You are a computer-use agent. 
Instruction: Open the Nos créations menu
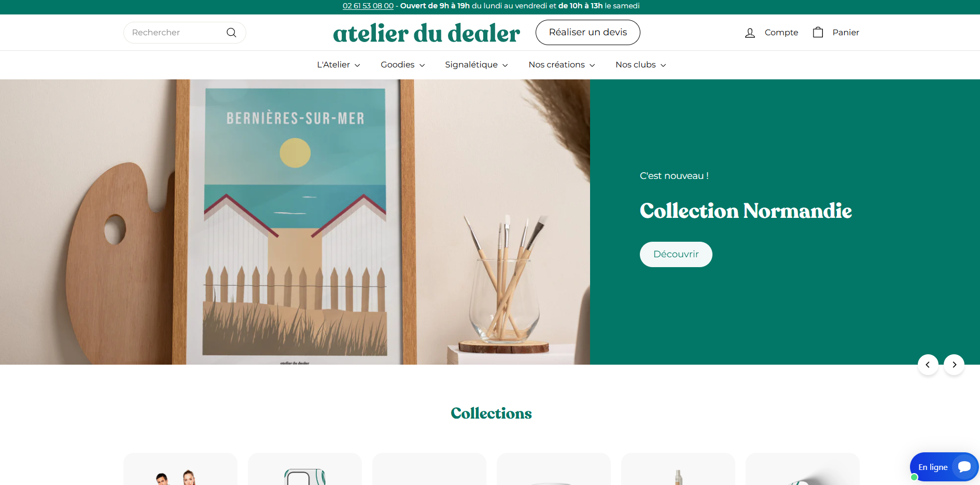coord(562,65)
